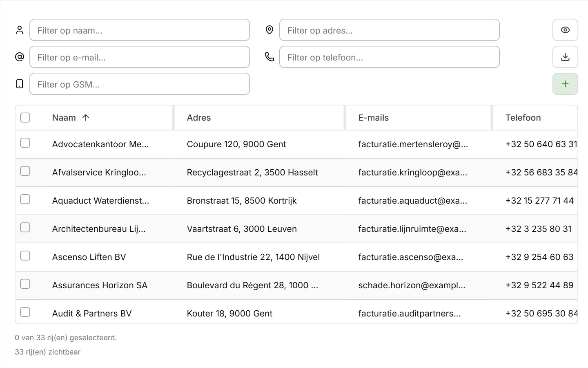This screenshot has height=368, width=588.
Task: Click the phone handset icon beside telefoon filter
Action: point(269,57)
